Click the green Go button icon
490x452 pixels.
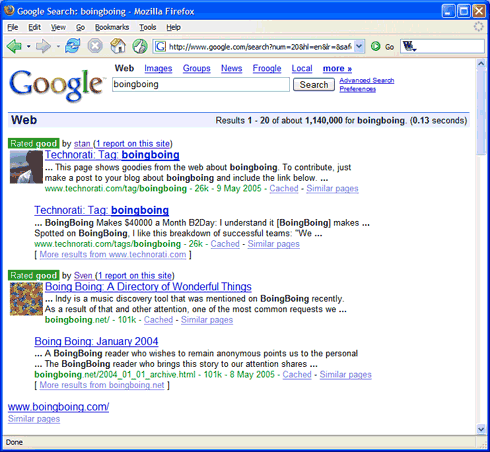376,46
